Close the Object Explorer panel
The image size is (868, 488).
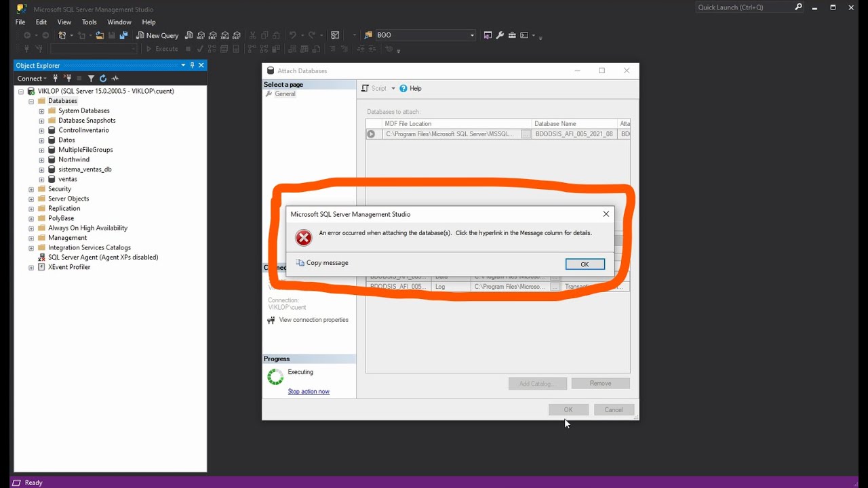pos(201,65)
